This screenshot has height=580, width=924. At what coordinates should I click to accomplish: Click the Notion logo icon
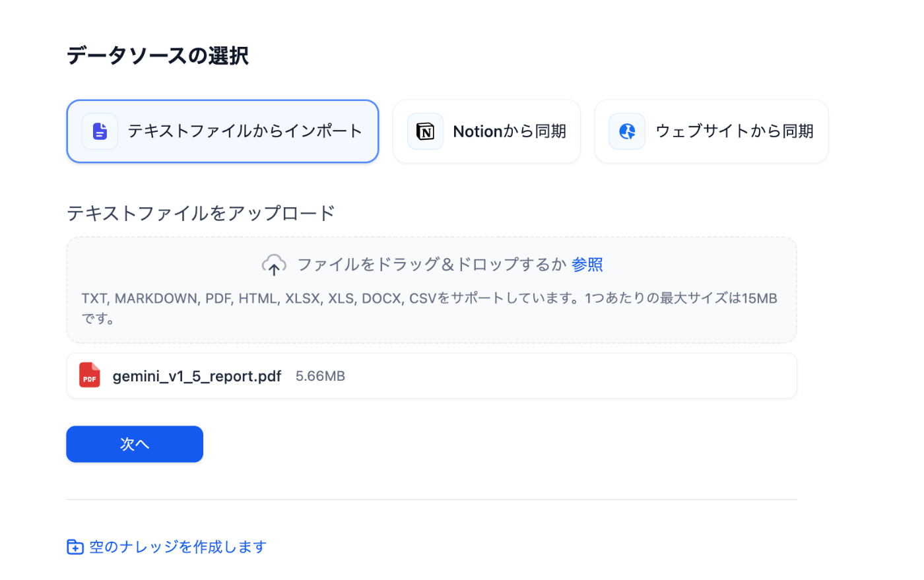425,131
